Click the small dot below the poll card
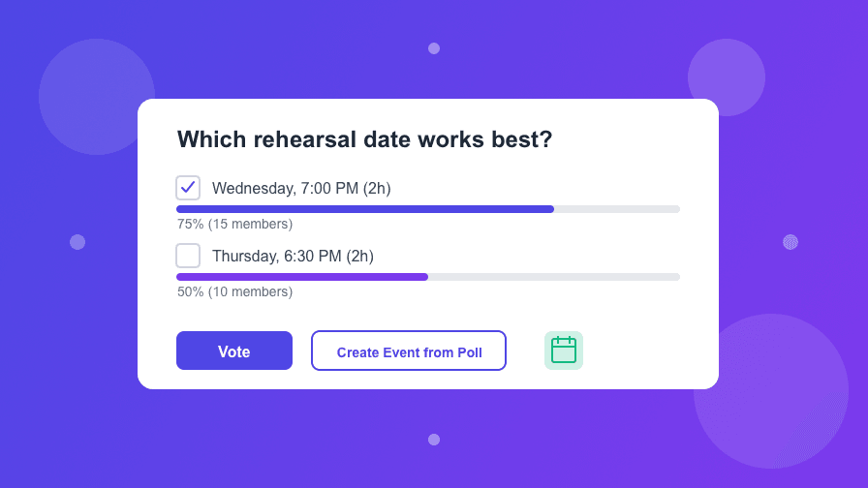This screenshot has width=868, height=488. pyautogui.click(x=434, y=440)
